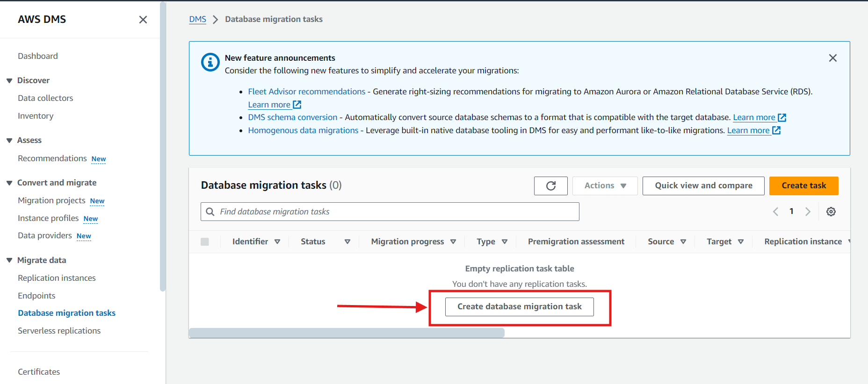Image resolution: width=868 pixels, height=384 pixels.
Task: Go to previous page of tasks
Action: coord(775,212)
